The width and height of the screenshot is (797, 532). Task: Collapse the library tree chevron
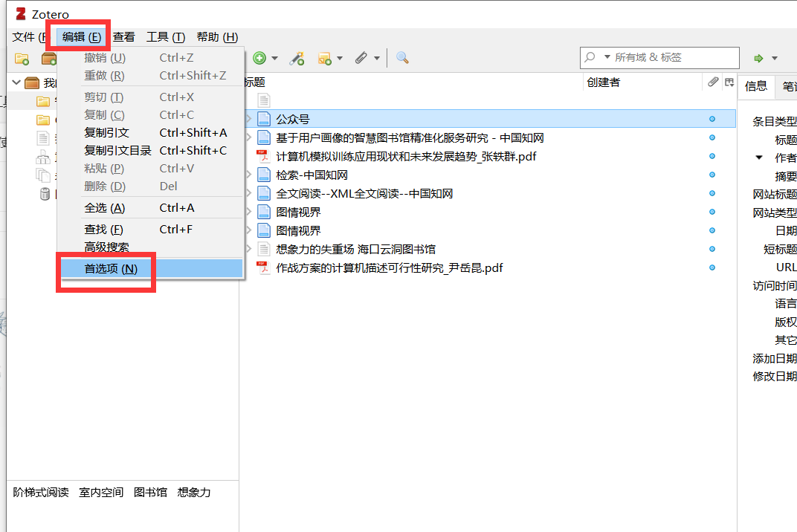pyautogui.click(x=16, y=82)
